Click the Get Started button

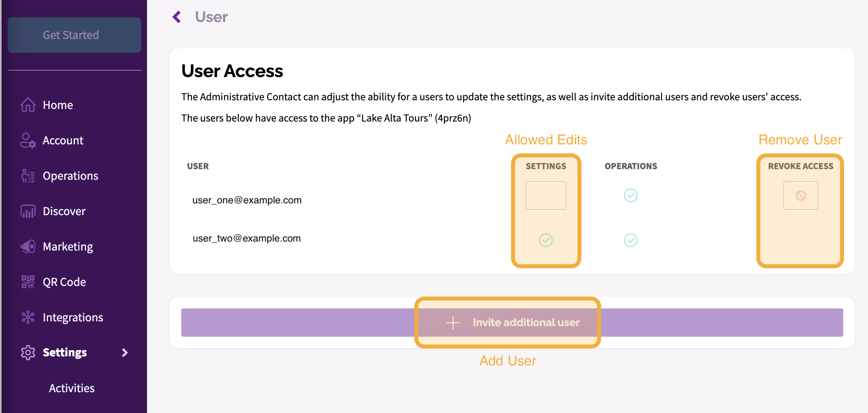(x=74, y=35)
